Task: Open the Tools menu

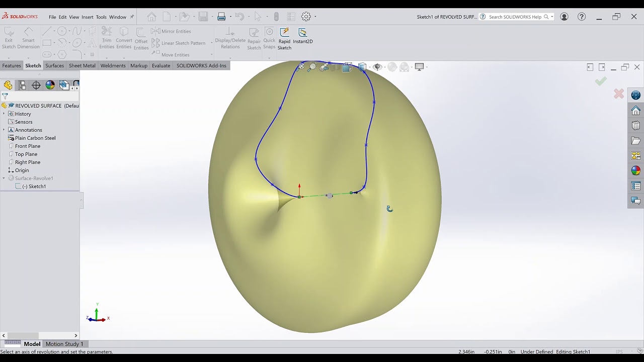Action: click(x=101, y=17)
